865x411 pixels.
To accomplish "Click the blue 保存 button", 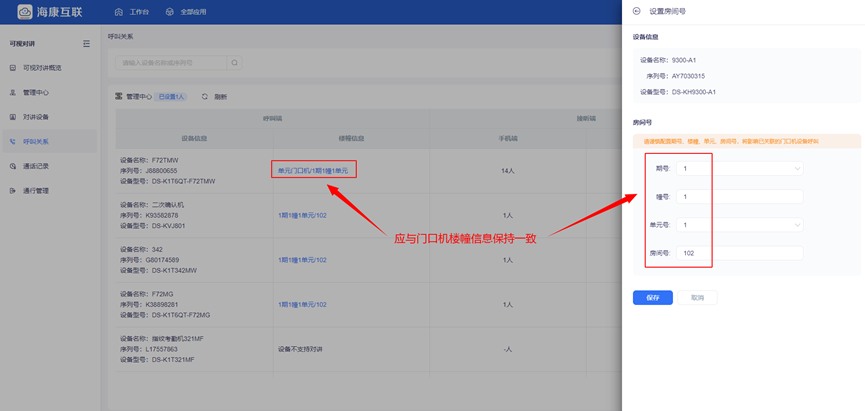I will tap(652, 298).
